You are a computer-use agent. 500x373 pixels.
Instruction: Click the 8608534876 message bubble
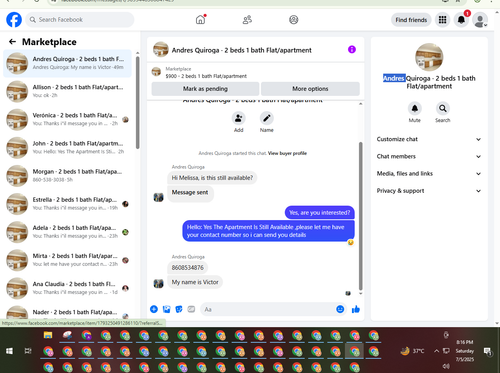click(188, 267)
